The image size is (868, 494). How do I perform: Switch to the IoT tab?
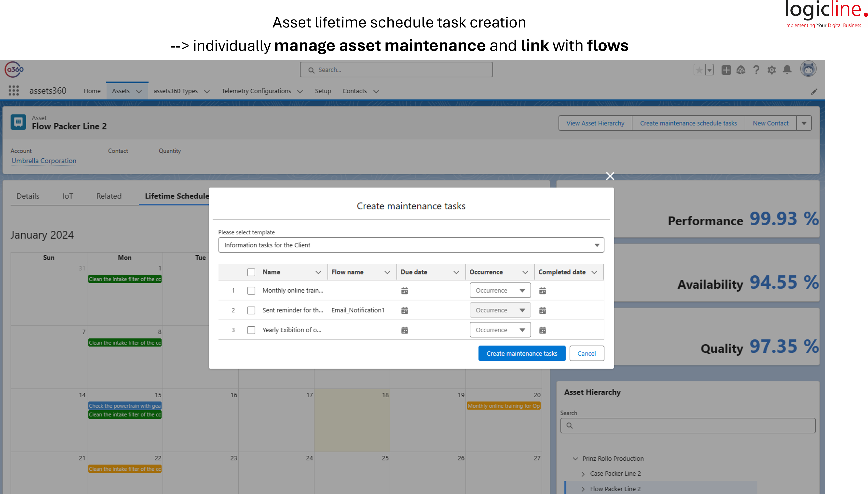click(68, 196)
